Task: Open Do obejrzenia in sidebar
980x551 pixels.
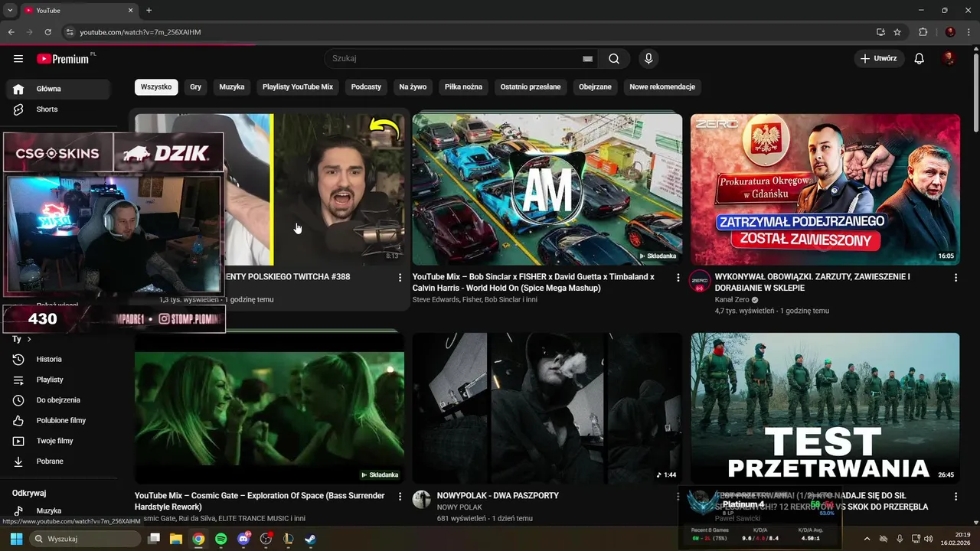Action: pos(58,400)
